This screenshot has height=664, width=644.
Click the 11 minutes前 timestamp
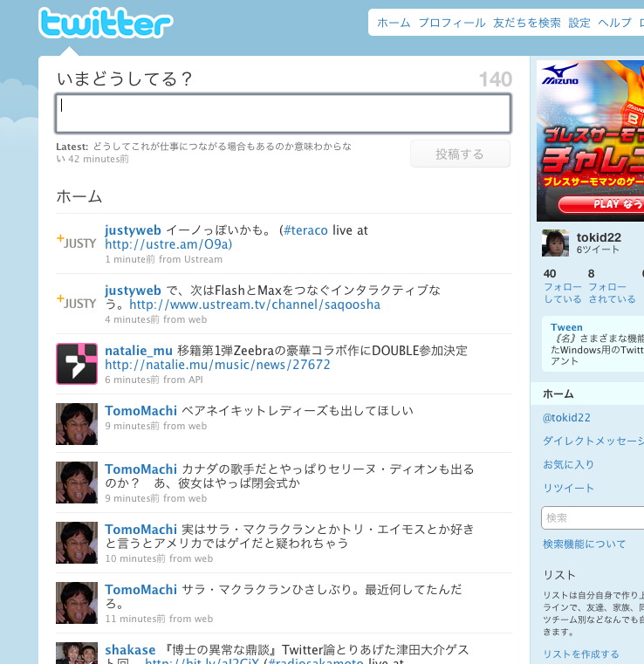click(135, 619)
